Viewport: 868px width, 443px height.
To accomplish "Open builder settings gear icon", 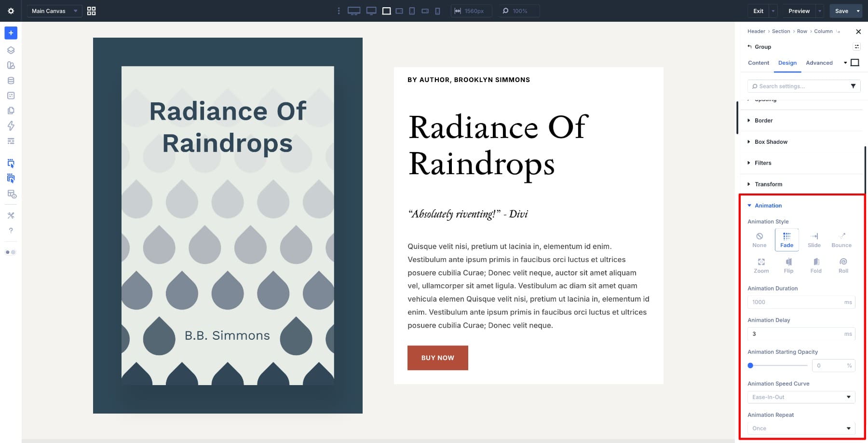I will pos(11,11).
